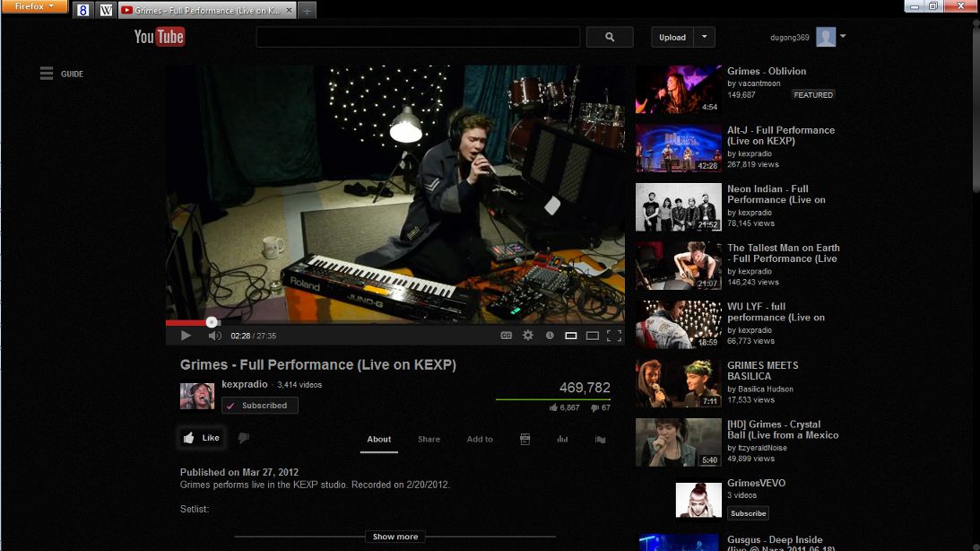Dislike the video with thumbs-down

point(244,438)
